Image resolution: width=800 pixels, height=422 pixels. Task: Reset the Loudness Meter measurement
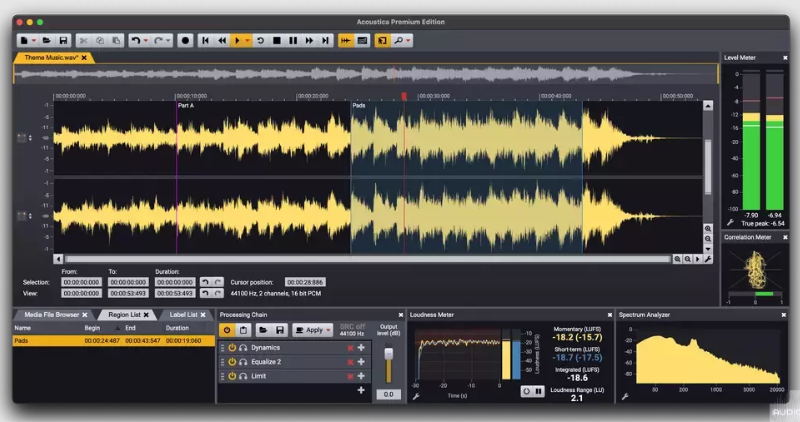click(527, 391)
